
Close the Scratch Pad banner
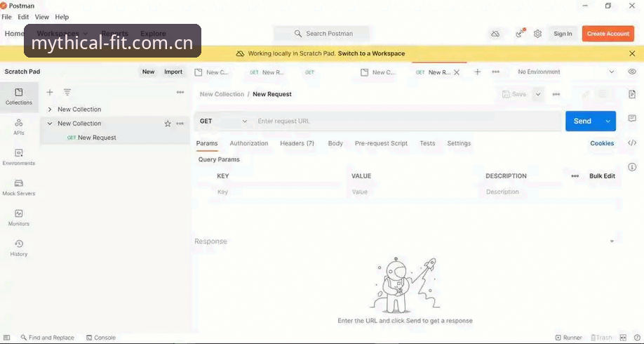point(632,53)
